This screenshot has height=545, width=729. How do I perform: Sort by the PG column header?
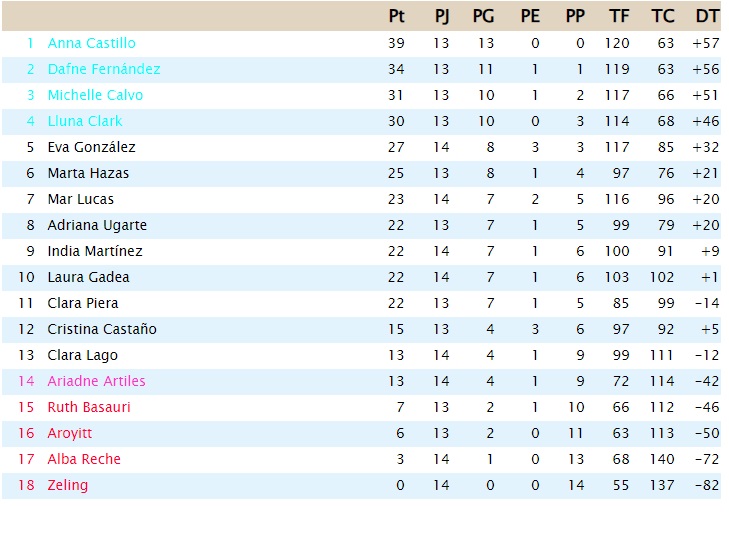[484, 16]
